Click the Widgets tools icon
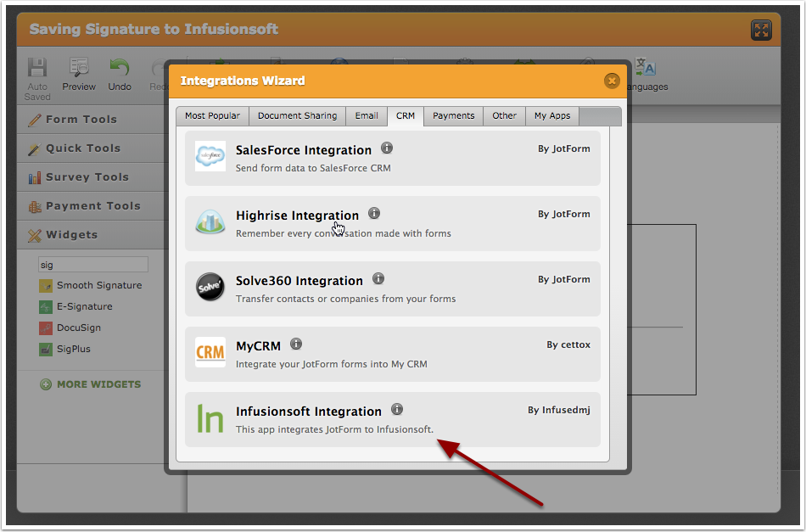806x532 pixels. 35,235
